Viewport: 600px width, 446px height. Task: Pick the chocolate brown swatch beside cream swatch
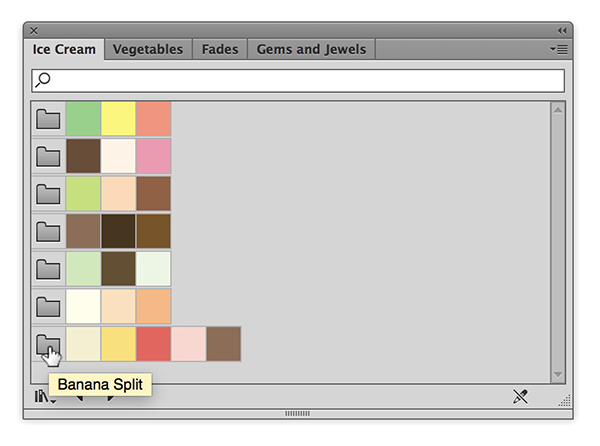click(x=83, y=156)
